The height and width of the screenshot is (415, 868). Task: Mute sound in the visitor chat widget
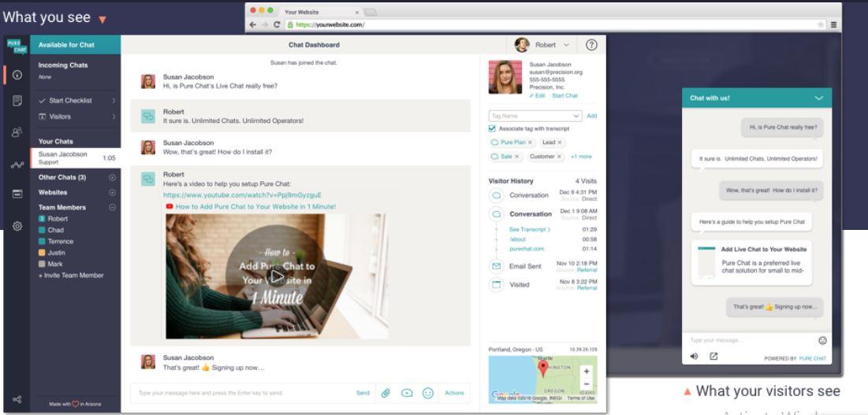coord(695,357)
